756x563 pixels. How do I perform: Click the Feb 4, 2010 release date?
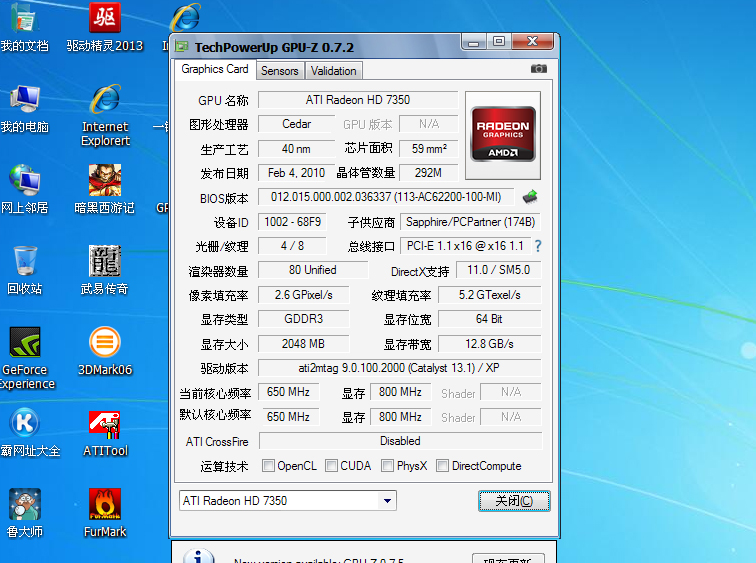pyautogui.click(x=296, y=173)
